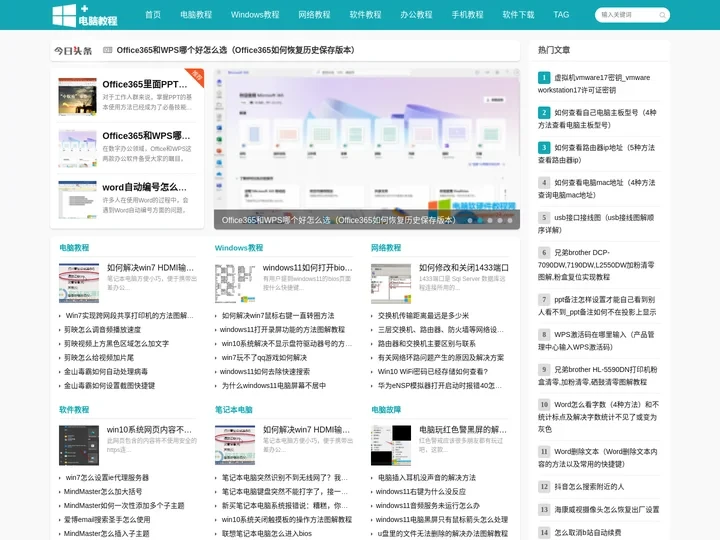Select the third carousel dot indicator

(490, 220)
